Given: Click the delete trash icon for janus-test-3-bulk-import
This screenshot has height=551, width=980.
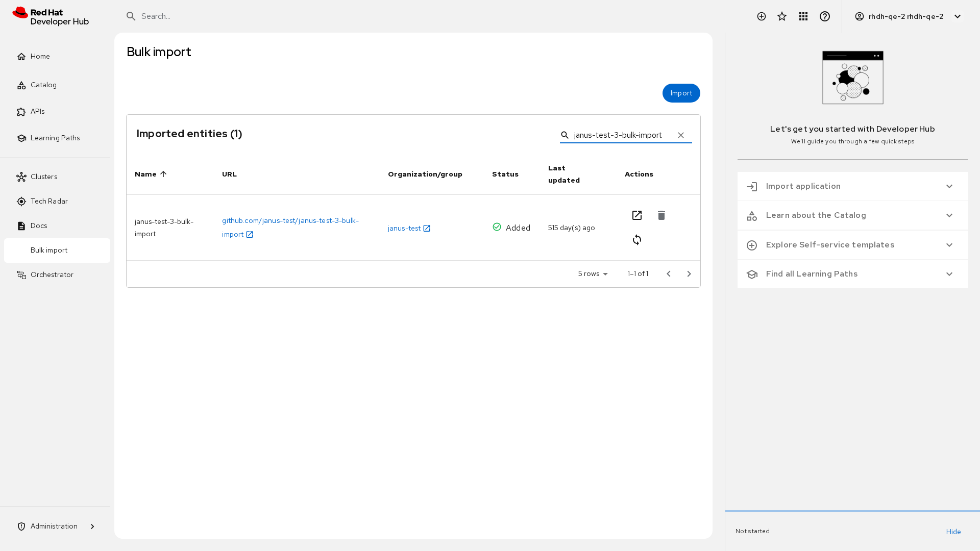Looking at the screenshot, I should click(661, 215).
